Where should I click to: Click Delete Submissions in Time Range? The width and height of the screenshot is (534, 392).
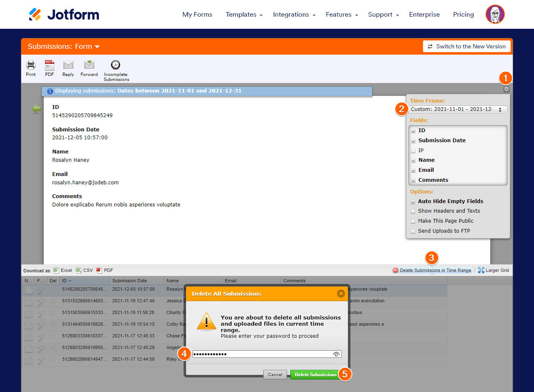click(x=432, y=270)
